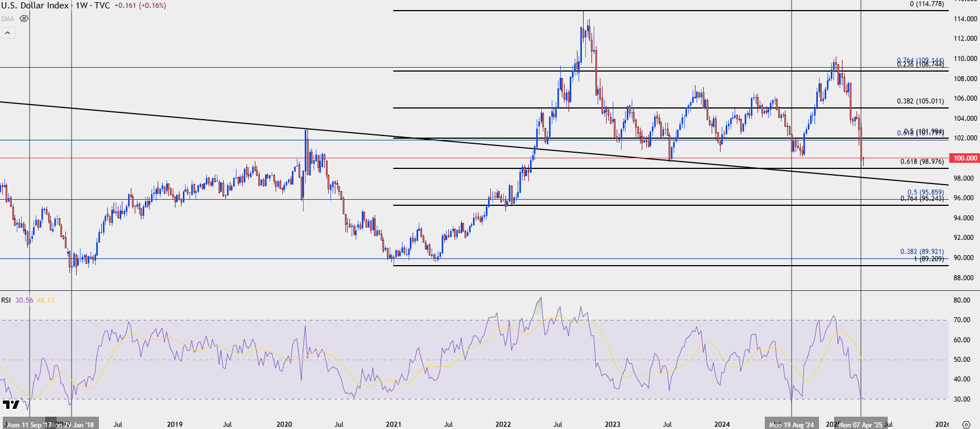Select the Mon 19 Aug '24 date marker

[792, 425]
